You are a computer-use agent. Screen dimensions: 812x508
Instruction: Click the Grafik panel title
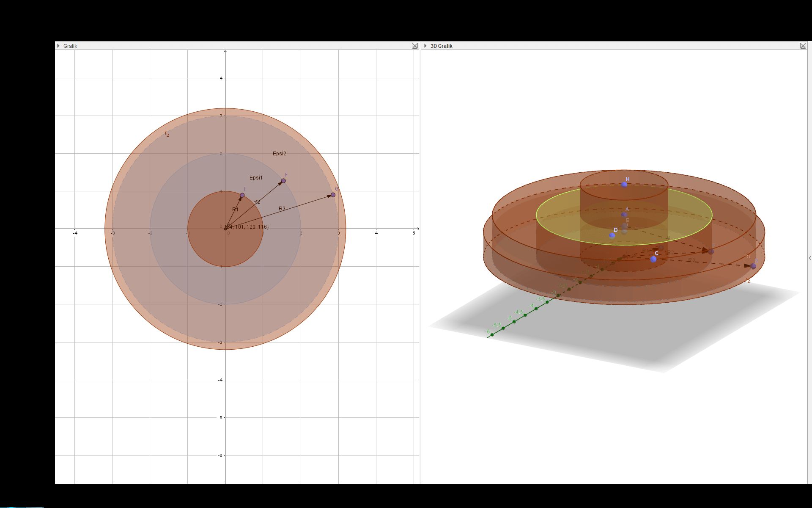click(x=70, y=46)
